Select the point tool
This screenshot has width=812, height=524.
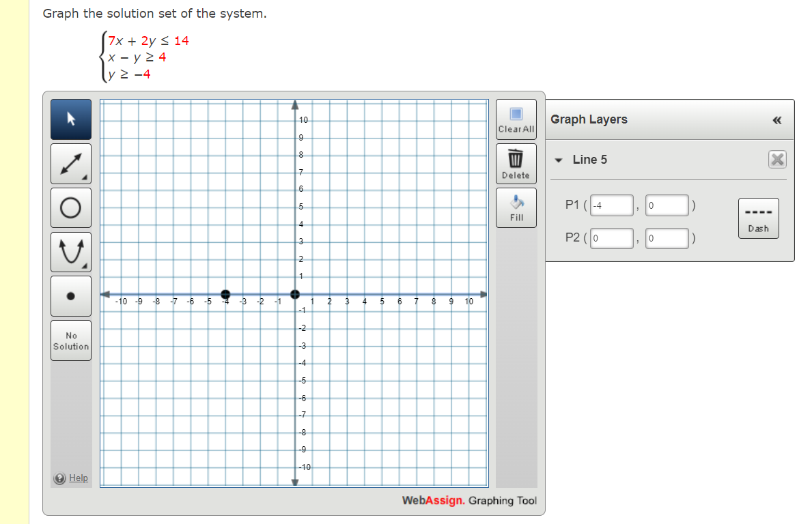[71, 296]
